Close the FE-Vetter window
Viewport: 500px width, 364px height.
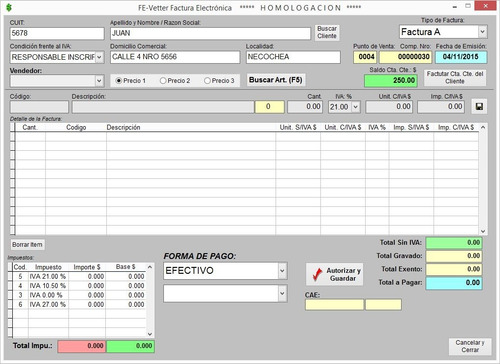[486, 6]
